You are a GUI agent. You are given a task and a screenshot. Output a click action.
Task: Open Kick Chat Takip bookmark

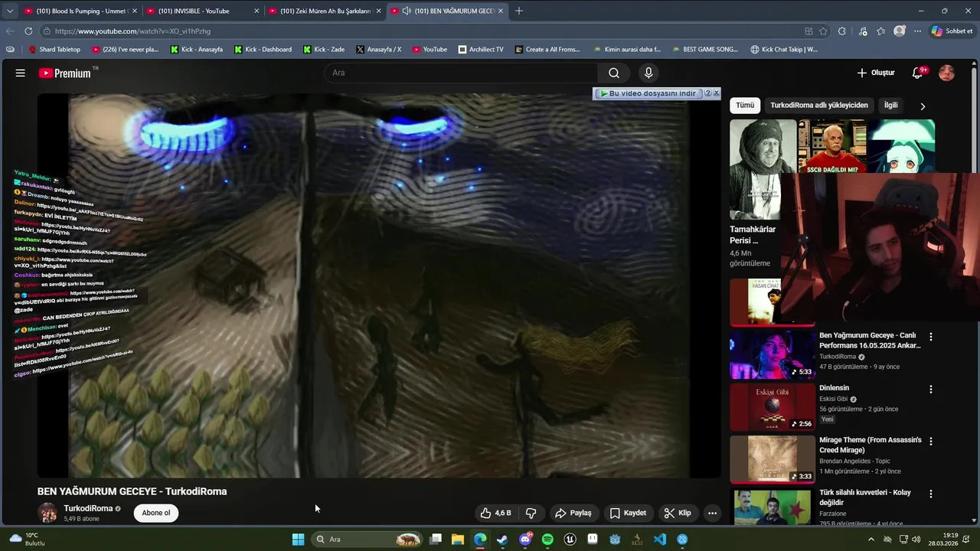click(x=784, y=49)
